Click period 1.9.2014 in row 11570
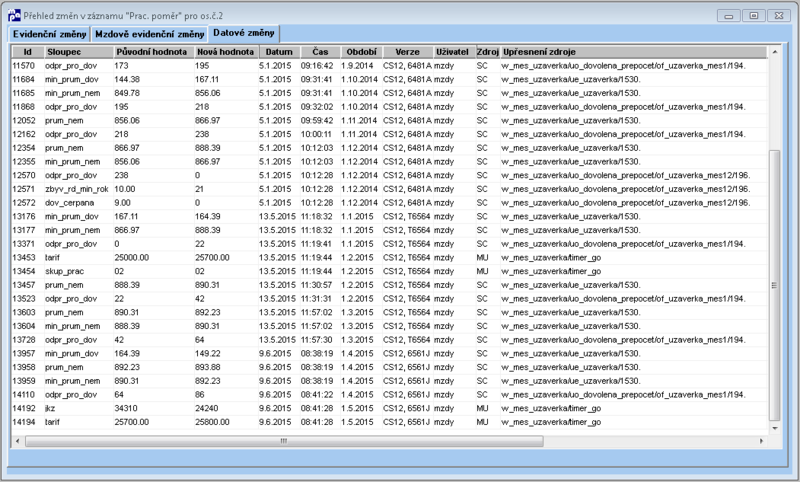The width and height of the screenshot is (800, 482). (x=359, y=66)
